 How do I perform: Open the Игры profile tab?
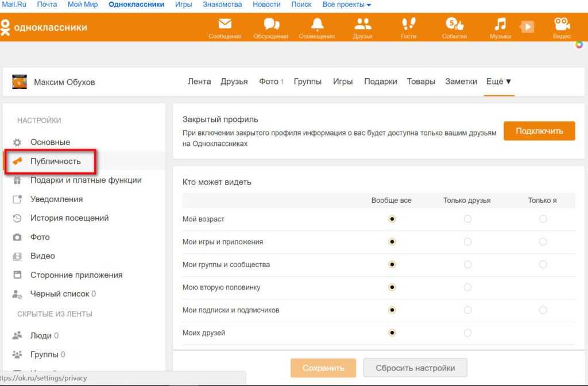point(343,82)
